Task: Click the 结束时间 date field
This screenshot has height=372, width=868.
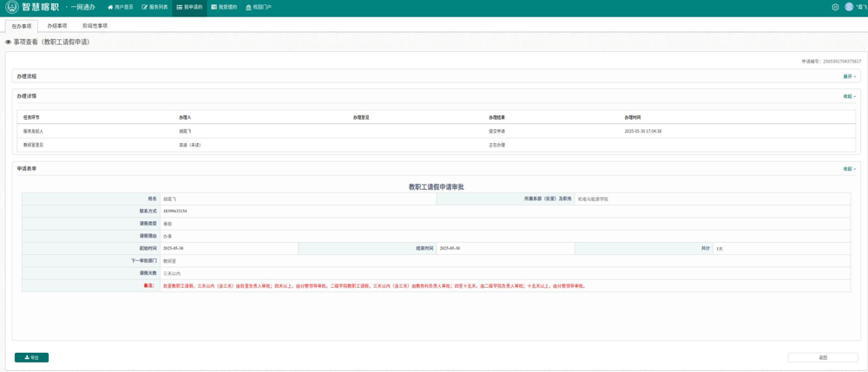Action: [x=505, y=248]
